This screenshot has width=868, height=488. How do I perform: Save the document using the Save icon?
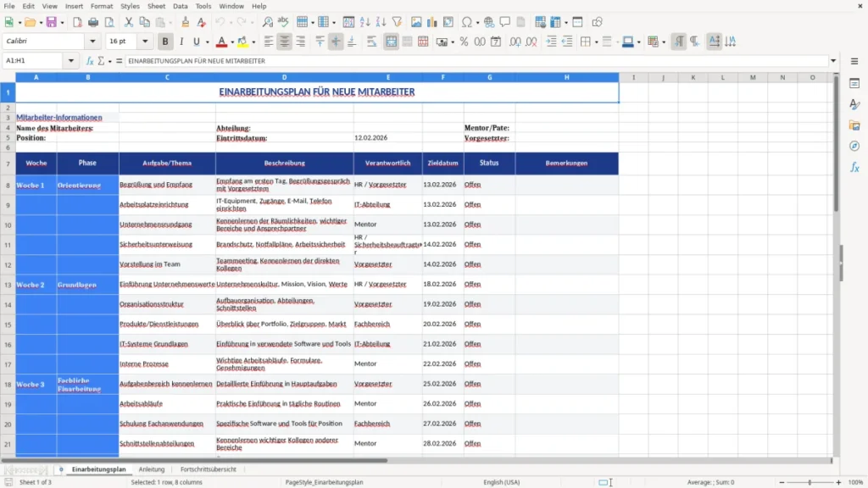pos(52,22)
